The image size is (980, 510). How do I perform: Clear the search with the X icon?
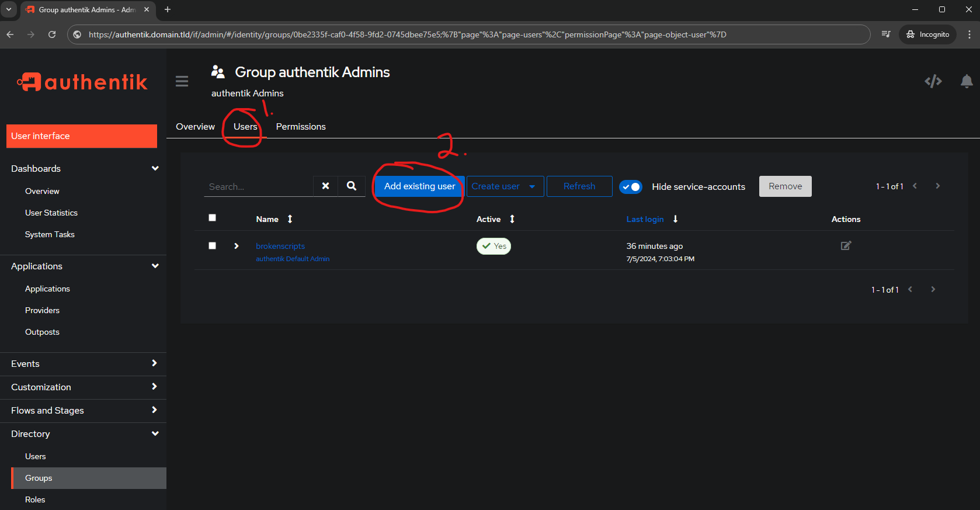(326, 186)
